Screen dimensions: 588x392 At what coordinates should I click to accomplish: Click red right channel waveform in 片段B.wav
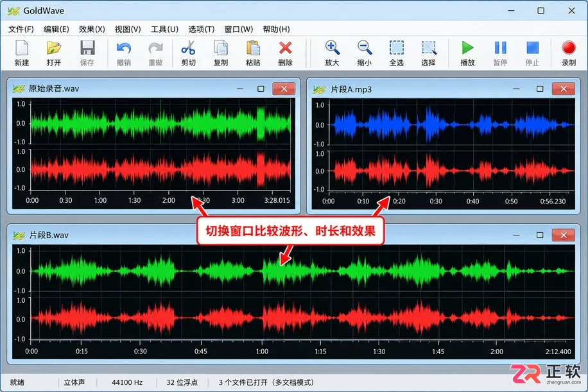point(302,318)
